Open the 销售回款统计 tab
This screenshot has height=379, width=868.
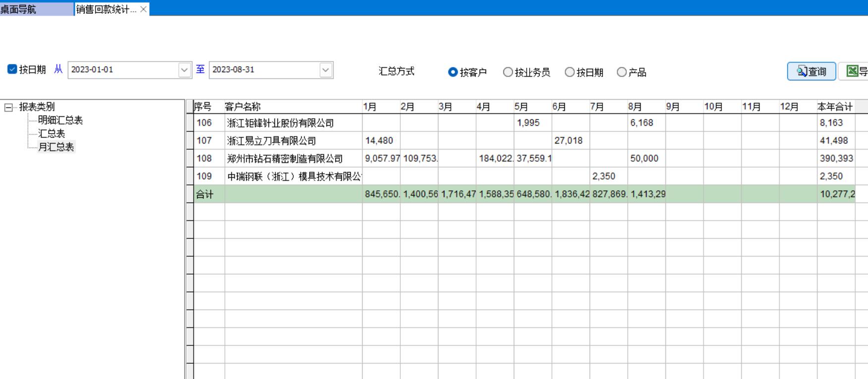[x=106, y=9]
